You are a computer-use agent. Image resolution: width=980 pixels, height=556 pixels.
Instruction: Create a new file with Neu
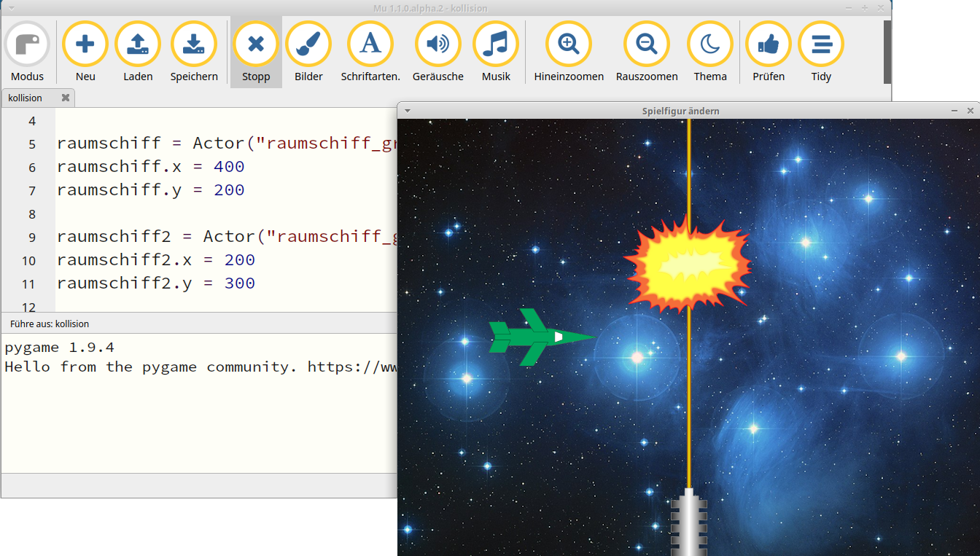(x=85, y=45)
